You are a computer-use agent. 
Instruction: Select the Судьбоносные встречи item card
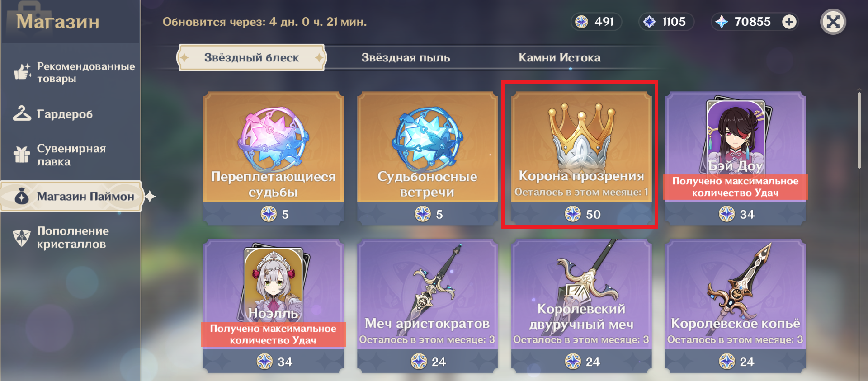427,158
